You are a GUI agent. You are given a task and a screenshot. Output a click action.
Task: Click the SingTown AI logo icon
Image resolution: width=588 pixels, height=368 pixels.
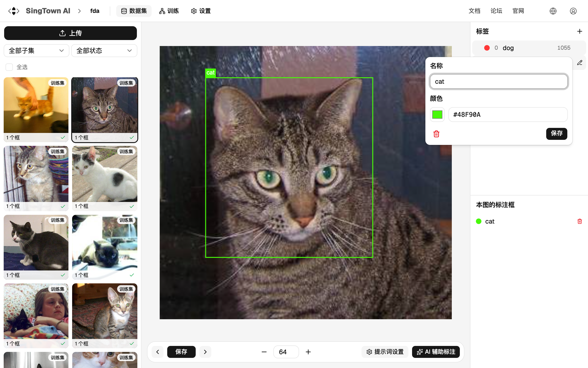pos(14,11)
